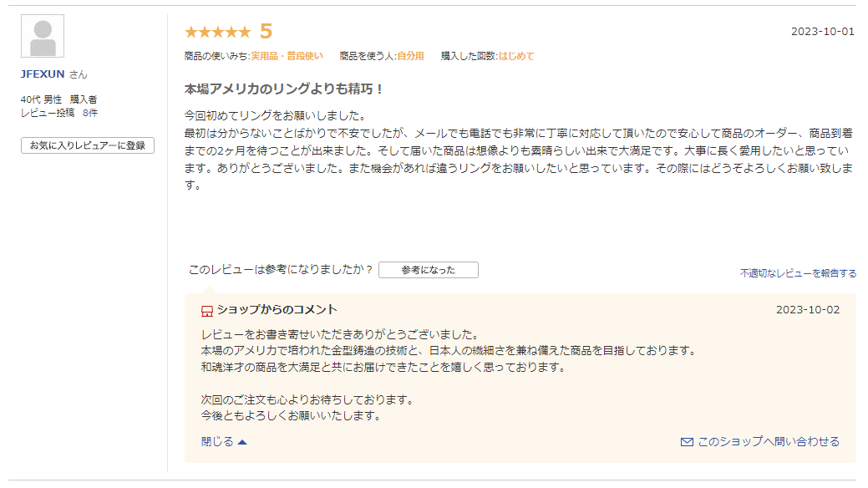Click the red shop icon beside ショップからのコメント
Screen dimensions: 868x488
coord(207,311)
